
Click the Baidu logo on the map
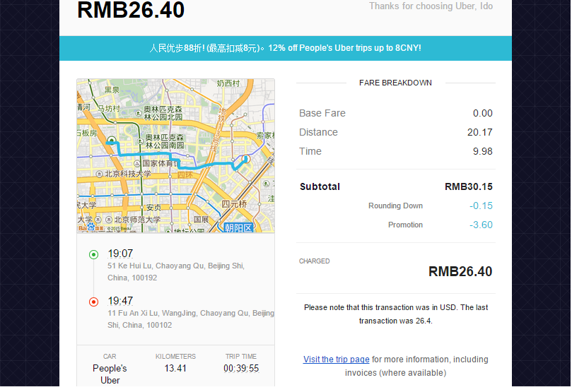[91, 227]
